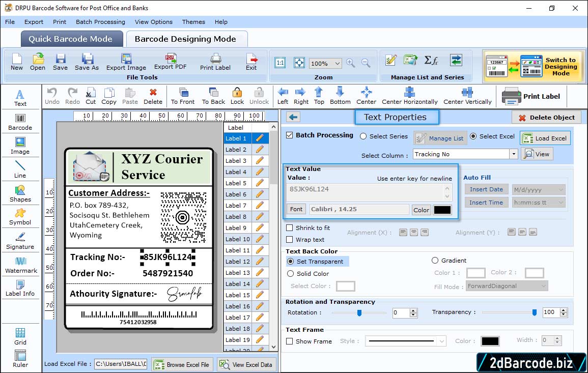Open the Shapes tool
The width and height of the screenshot is (588, 373).
point(20,194)
